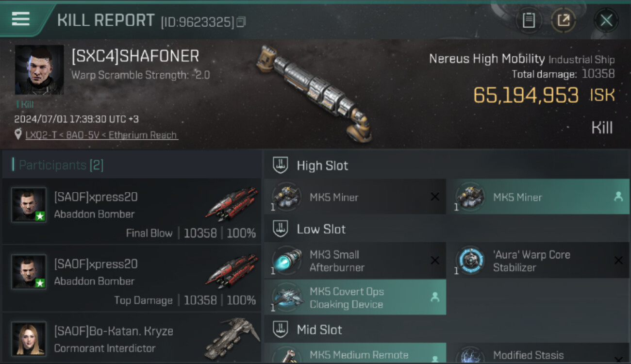Image resolution: width=631 pixels, height=364 pixels.
Task: Click the MK3 Small Afterburner module icon
Action: (x=286, y=261)
